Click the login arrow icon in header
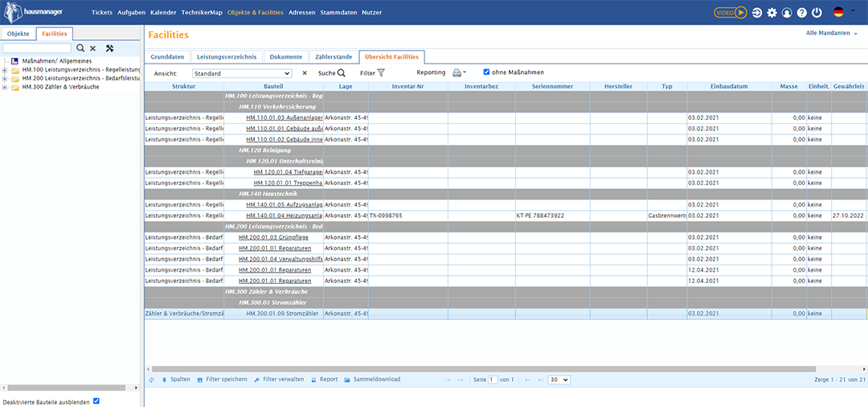 click(757, 12)
